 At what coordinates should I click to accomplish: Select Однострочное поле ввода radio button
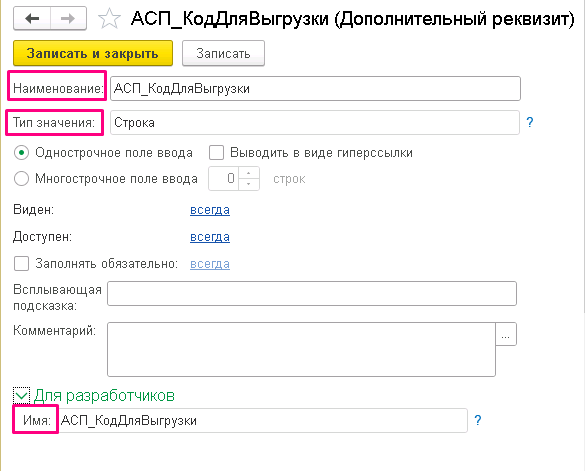click(x=21, y=153)
